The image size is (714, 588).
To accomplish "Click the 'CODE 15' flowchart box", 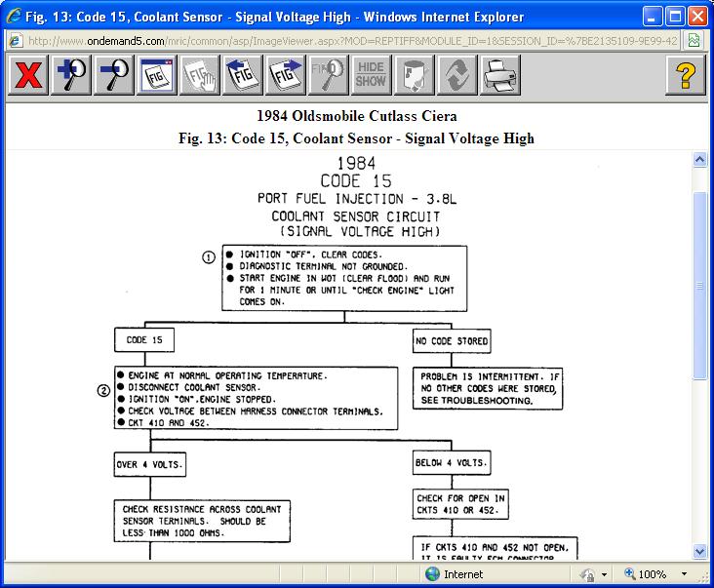I will pos(144,340).
